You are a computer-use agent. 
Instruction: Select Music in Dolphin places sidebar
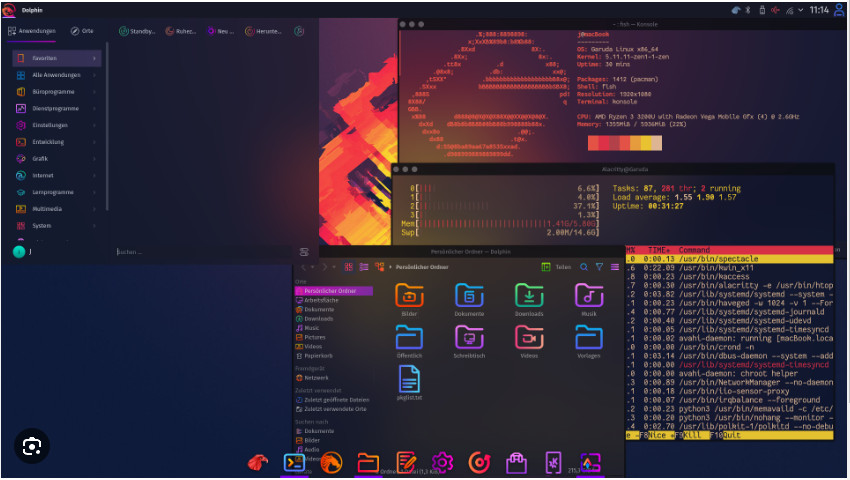pos(333,328)
